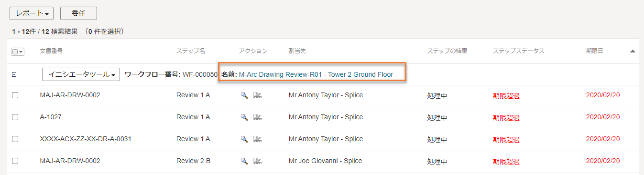
Task: Click the 委任 button
Action: point(78,14)
